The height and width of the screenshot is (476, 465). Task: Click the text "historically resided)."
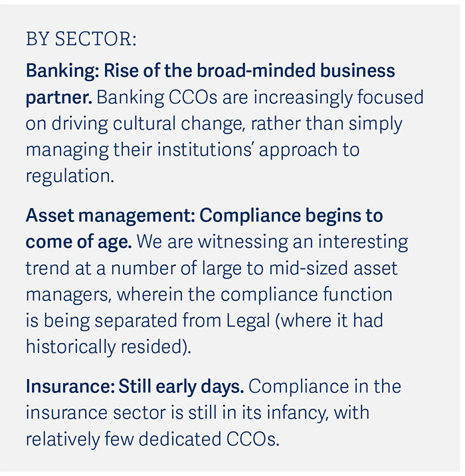(108, 346)
